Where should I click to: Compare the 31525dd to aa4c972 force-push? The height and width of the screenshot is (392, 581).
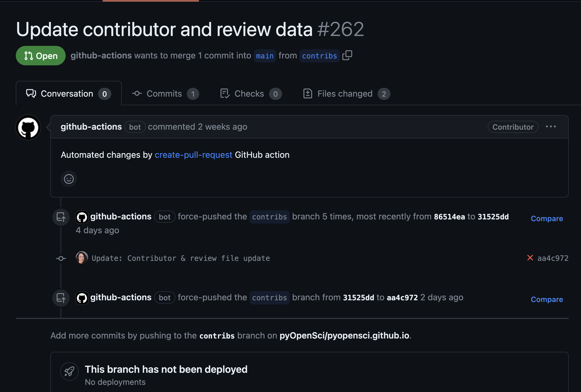547,299
